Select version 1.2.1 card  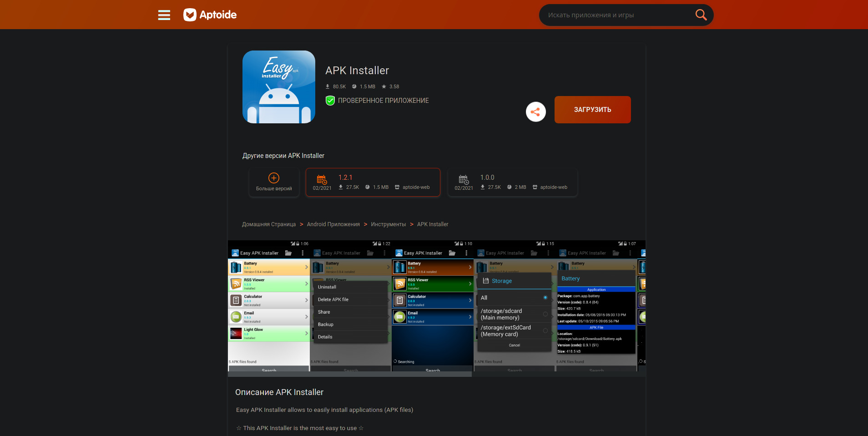(x=373, y=183)
